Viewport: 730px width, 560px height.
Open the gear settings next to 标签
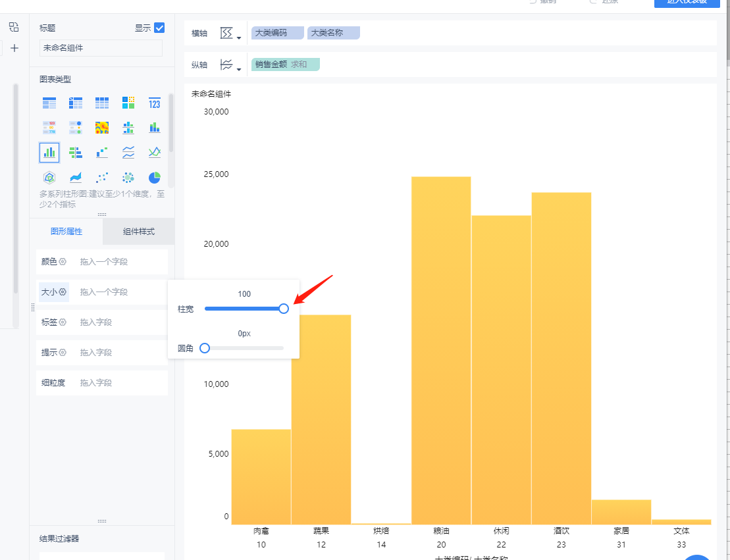(63, 322)
